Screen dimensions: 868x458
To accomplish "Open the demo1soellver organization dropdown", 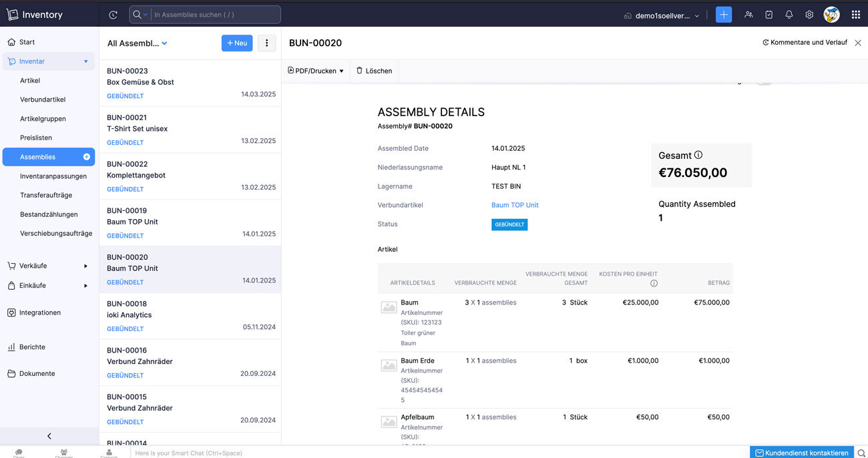I will 662,15.
